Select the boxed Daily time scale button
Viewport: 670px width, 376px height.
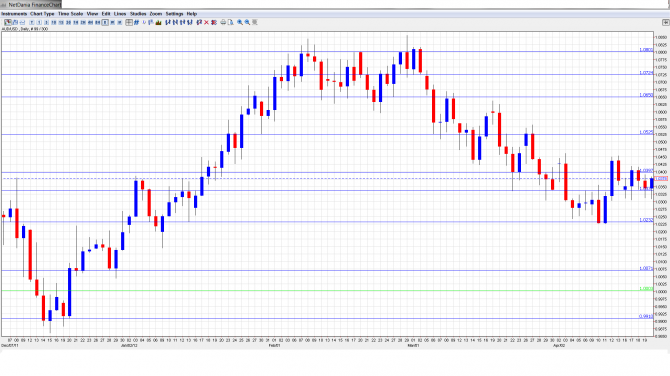click(105, 22)
